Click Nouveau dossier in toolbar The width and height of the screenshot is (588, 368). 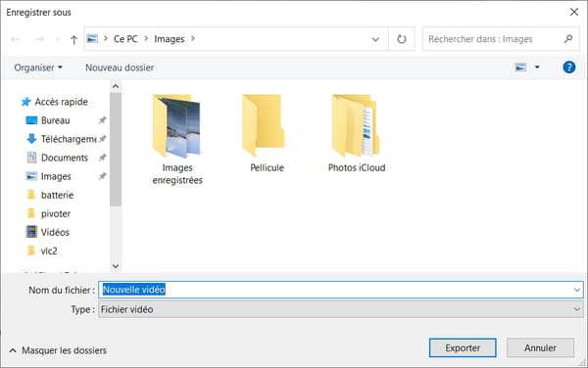(x=120, y=68)
